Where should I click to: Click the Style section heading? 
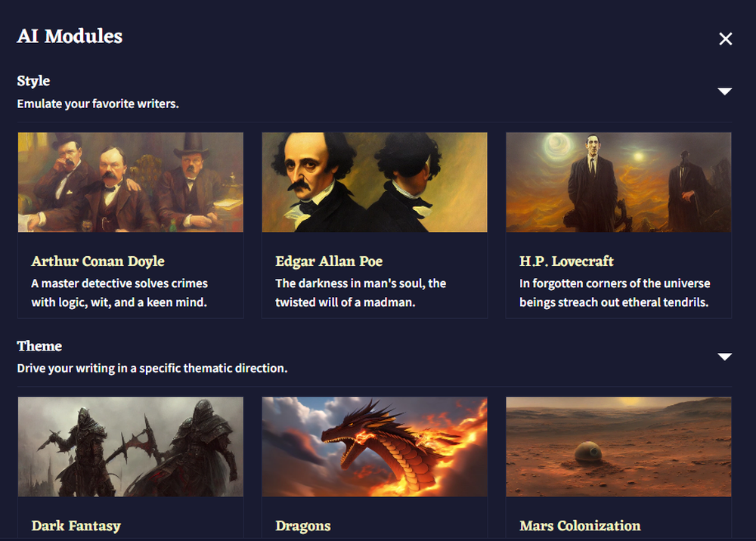click(33, 81)
